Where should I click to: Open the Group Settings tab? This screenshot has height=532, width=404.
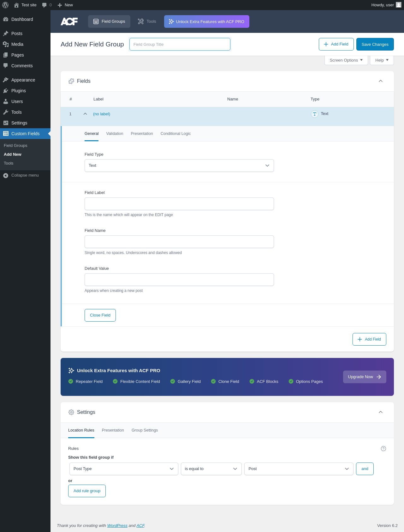click(x=145, y=430)
